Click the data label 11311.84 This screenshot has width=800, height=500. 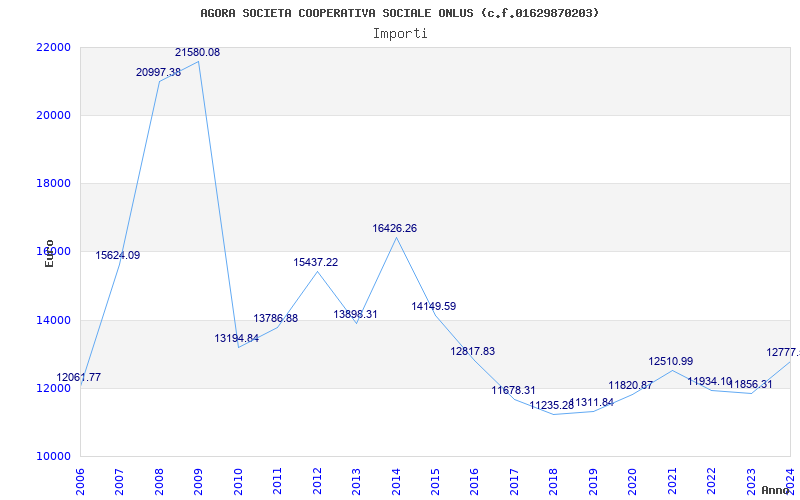[x=592, y=403]
